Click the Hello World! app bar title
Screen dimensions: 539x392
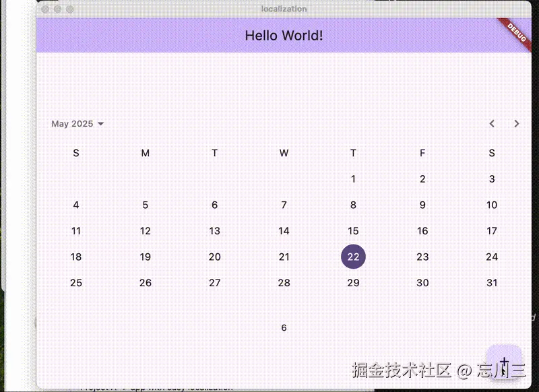[283, 35]
